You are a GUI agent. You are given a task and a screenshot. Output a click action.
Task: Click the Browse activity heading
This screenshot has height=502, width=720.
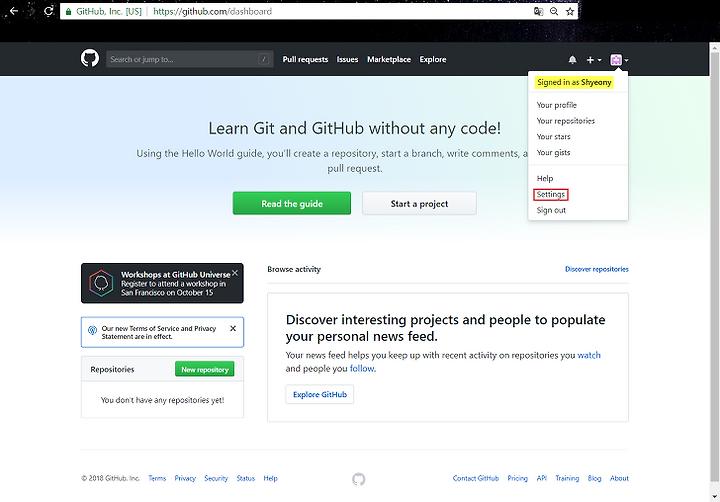click(294, 269)
